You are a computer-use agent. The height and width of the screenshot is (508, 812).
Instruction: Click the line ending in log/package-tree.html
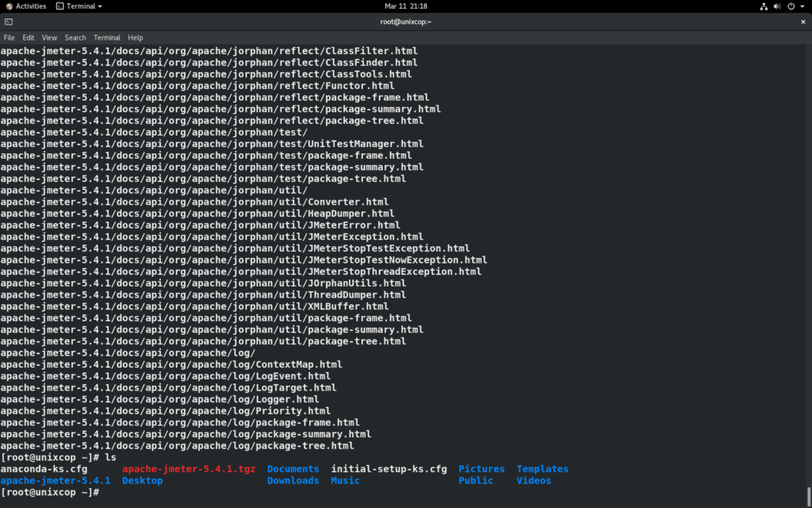(177, 445)
